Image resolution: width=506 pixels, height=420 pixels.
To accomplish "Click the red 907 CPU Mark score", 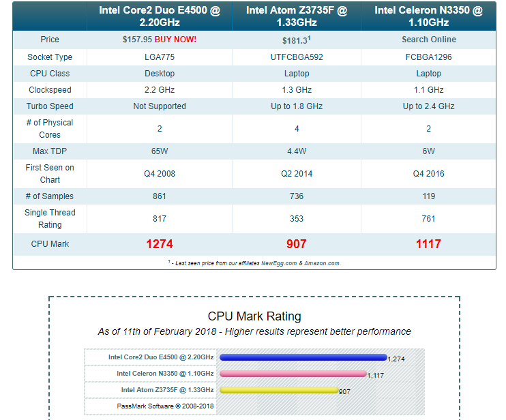I will click(x=297, y=244).
